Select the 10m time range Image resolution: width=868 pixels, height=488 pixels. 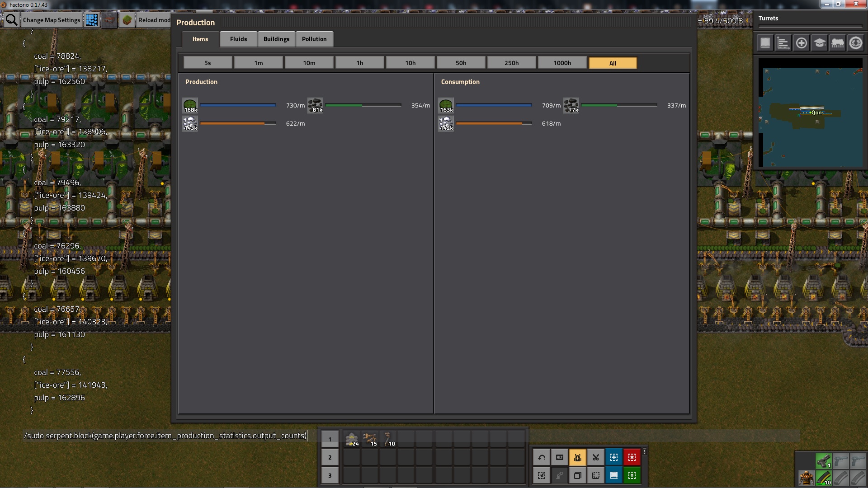pos(309,63)
